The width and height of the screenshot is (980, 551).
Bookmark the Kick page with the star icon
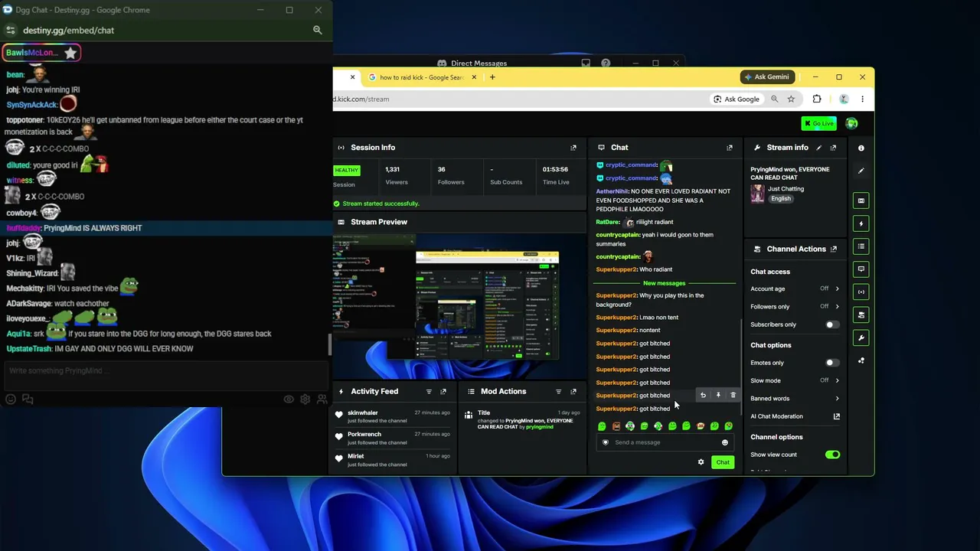click(x=791, y=99)
